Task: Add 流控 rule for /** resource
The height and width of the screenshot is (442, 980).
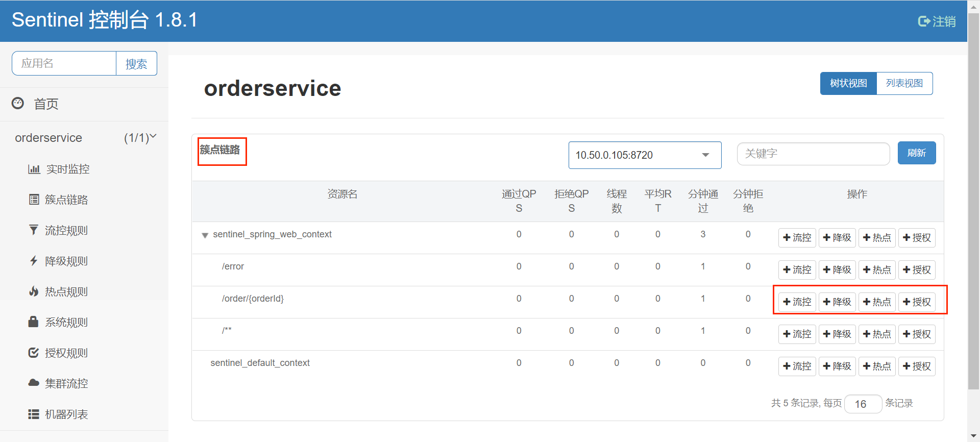Action: click(x=797, y=334)
